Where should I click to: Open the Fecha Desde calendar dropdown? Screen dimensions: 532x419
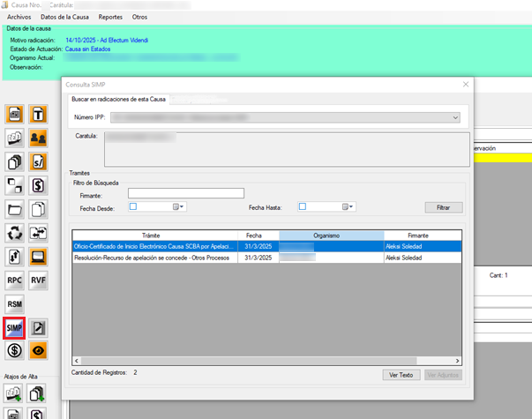point(177,207)
